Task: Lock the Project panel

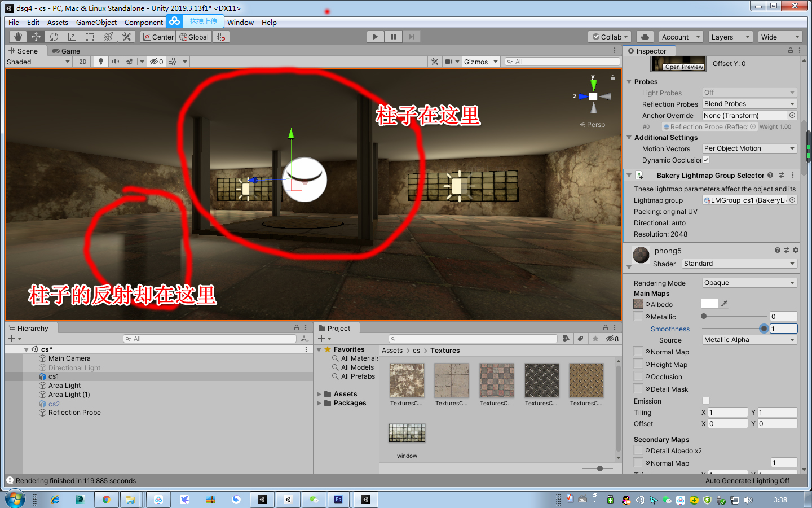Action: 606,327
